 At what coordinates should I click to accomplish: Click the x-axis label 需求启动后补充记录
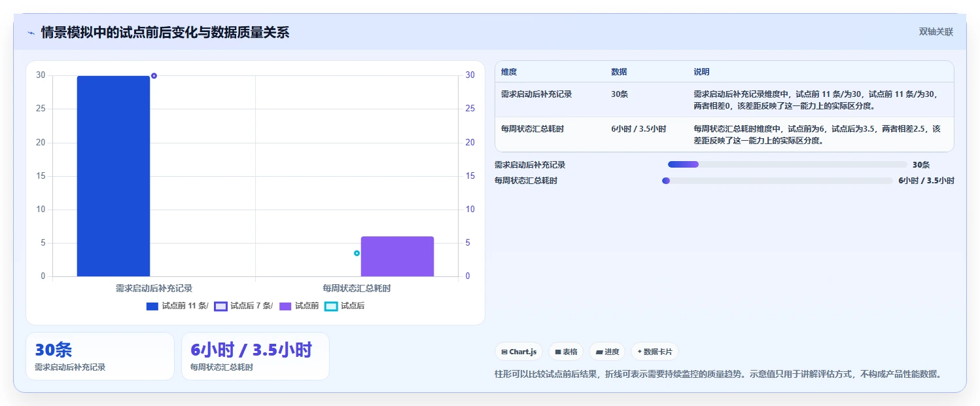pos(154,287)
